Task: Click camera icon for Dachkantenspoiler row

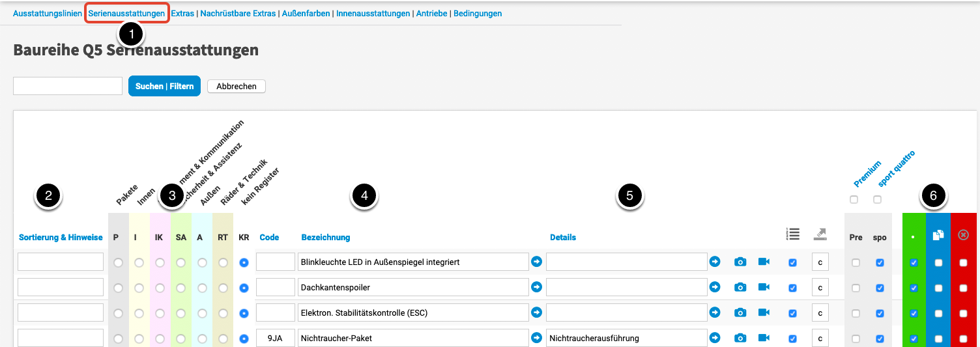Action: click(740, 287)
